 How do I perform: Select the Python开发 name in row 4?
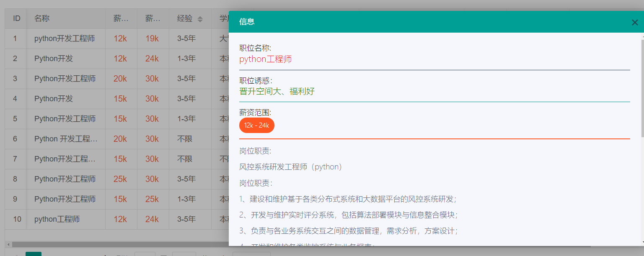(54, 99)
